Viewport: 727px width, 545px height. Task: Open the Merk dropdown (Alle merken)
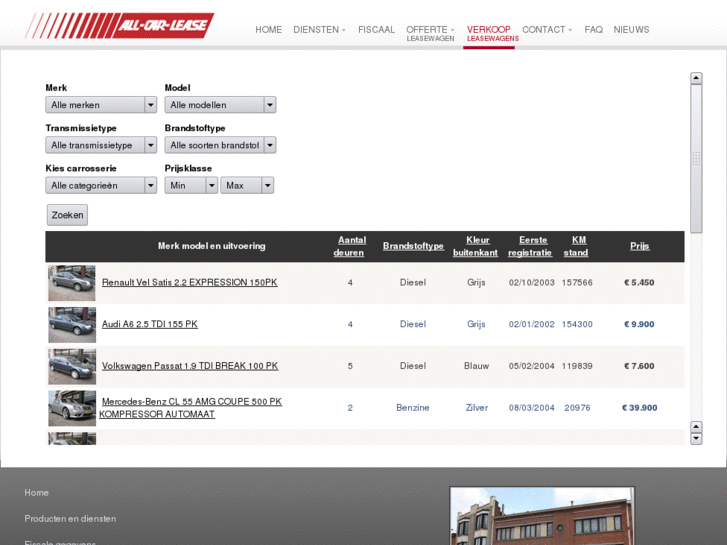click(101, 105)
